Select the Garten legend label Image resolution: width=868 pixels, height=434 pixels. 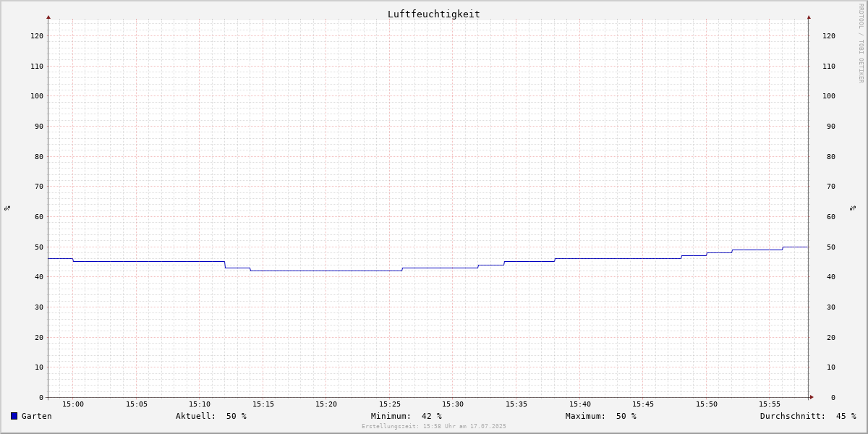(37, 416)
